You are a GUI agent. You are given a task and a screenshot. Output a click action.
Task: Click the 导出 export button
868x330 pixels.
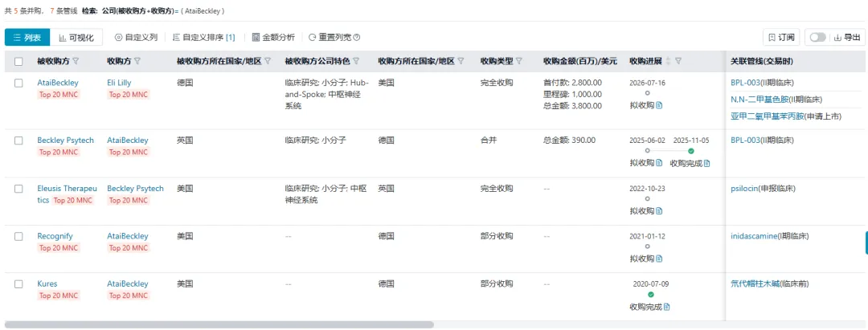click(x=849, y=38)
